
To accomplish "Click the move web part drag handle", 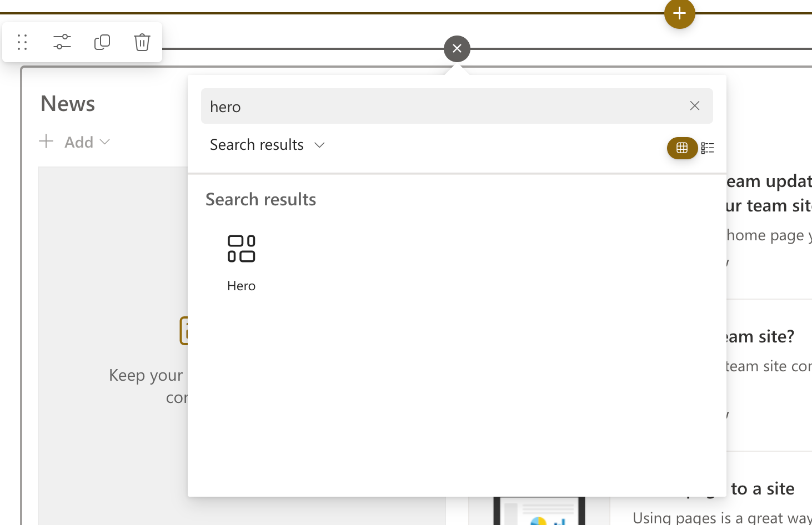I will (22, 42).
